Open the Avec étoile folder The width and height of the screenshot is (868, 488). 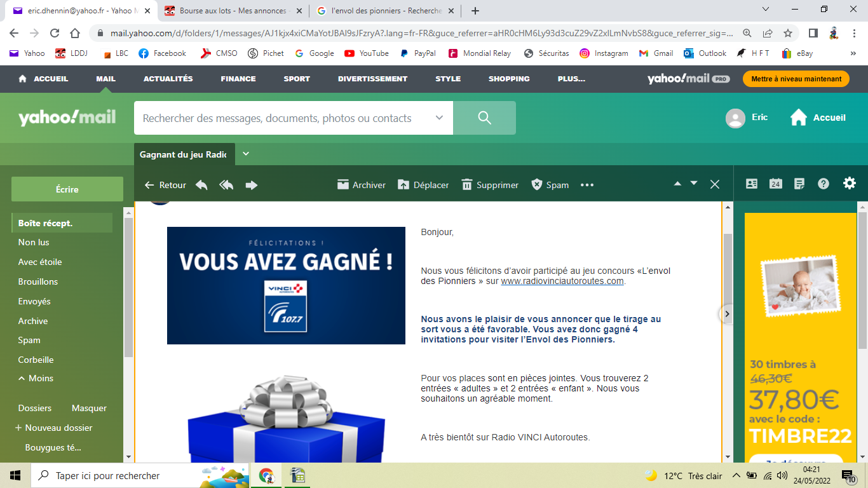[40, 262]
